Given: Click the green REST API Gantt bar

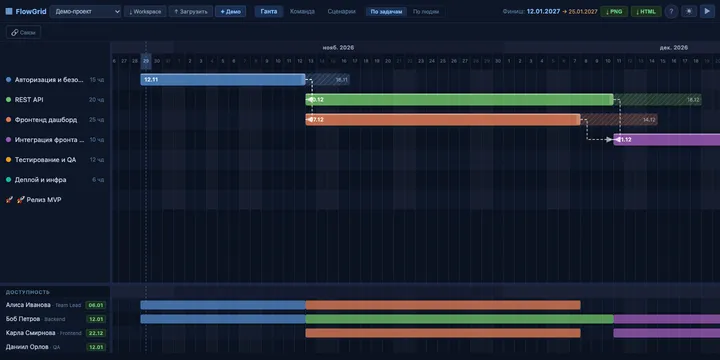Looking at the screenshot, I should click(459, 100).
